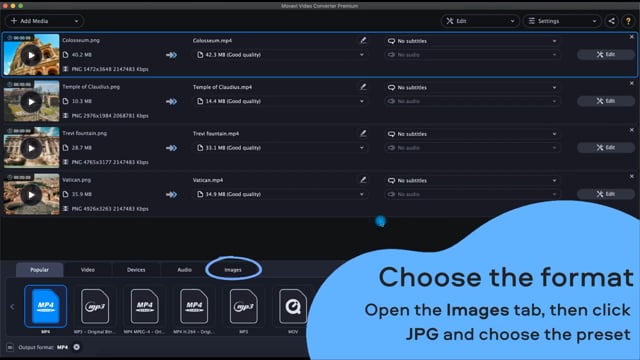Click the Colosseum.png file name

tap(81, 40)
